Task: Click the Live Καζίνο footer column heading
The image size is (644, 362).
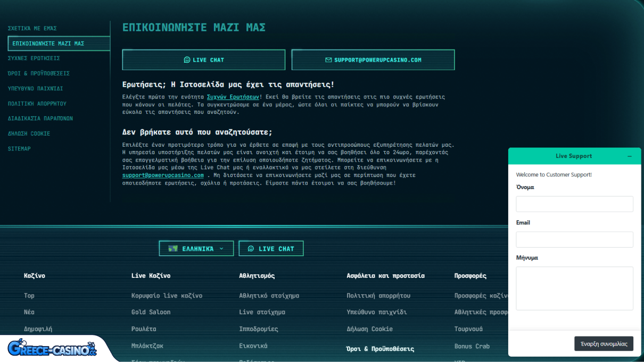Action: pyautogui.click(x=151, y=276)
